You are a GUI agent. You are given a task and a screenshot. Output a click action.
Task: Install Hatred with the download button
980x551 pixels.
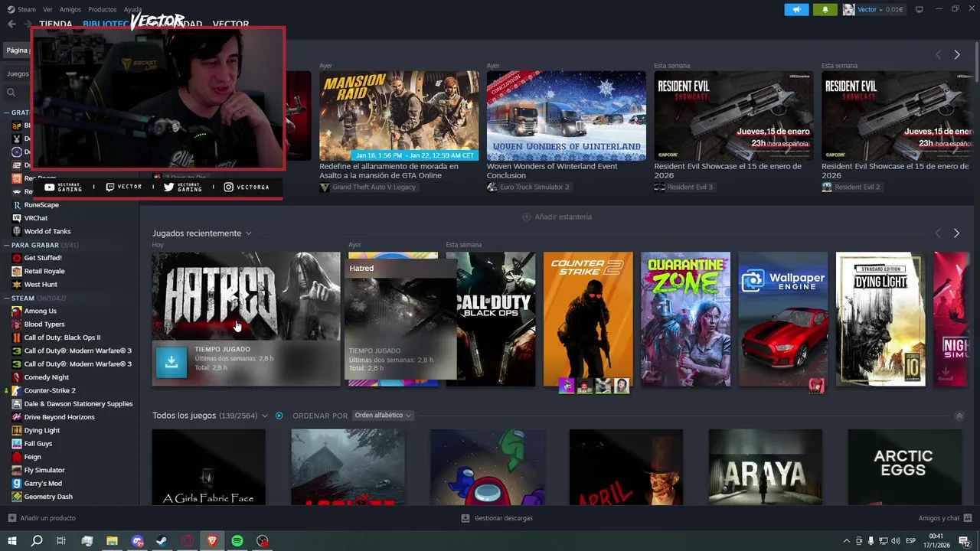click(x=171, y=362)
